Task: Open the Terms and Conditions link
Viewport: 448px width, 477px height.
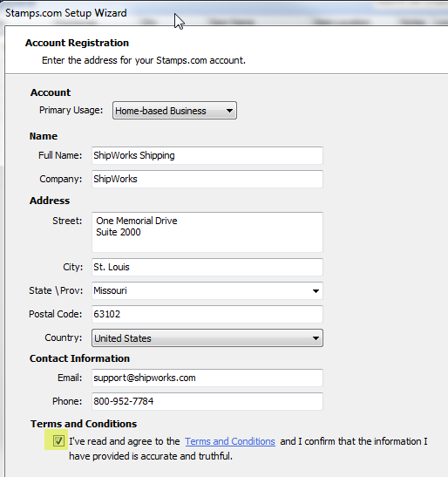Action: 230,441
